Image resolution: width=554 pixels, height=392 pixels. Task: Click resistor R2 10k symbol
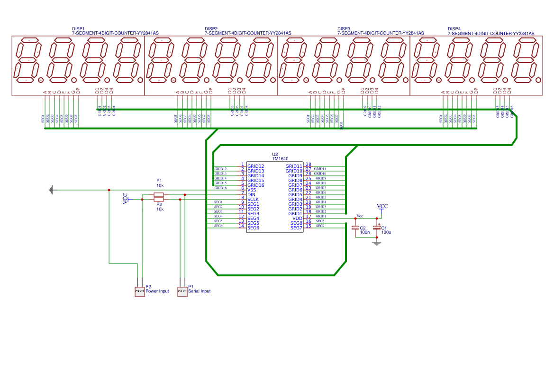point(159,200)
